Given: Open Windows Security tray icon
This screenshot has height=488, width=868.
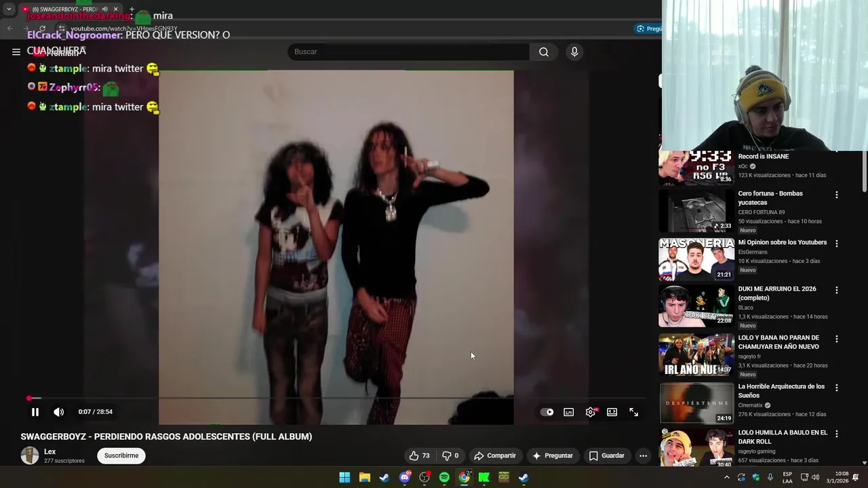Looking at the screenshot, I should [x=756, y=477].
